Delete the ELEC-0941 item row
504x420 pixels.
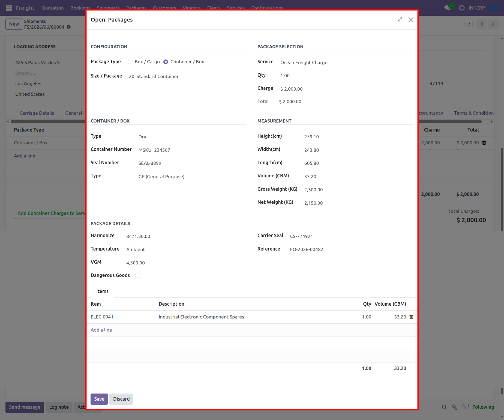pos(411,317)
